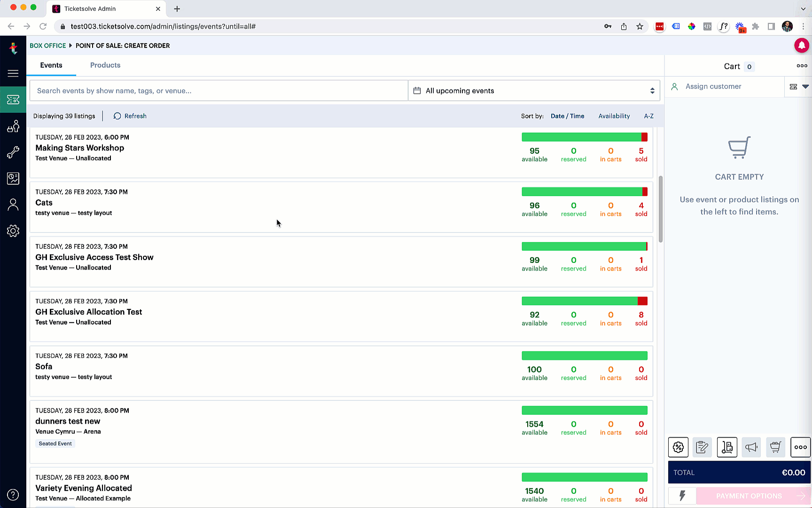This screenshot has height=508, width=812.
Task: Open a new browser tab
Action: pyautogui.click(x=177, y=8)
